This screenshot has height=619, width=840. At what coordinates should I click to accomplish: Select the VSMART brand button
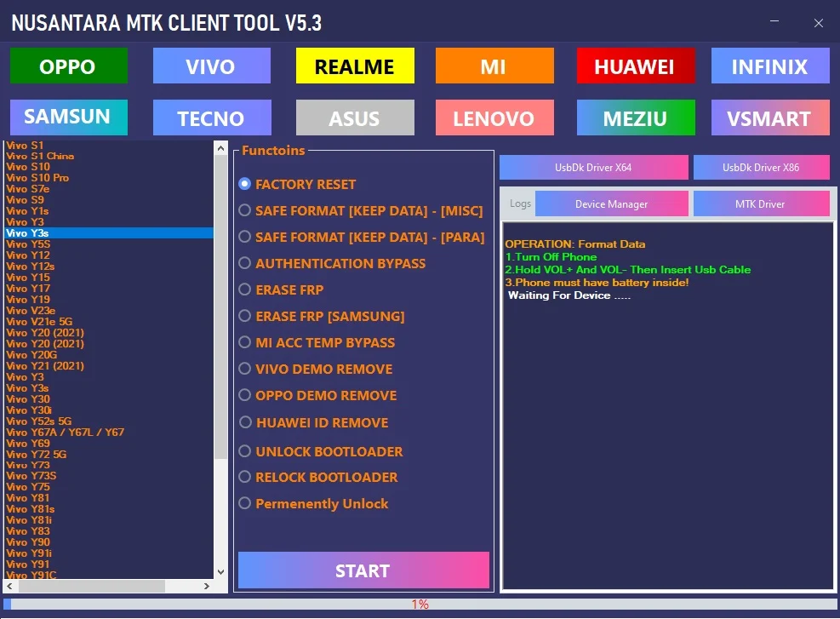[770, 117]
